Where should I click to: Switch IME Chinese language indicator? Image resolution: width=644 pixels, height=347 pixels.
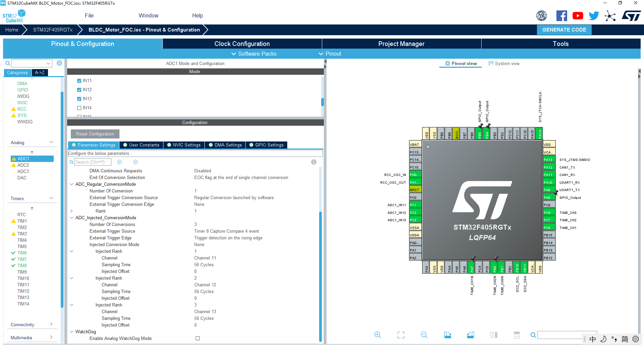[x=593, y=339]
